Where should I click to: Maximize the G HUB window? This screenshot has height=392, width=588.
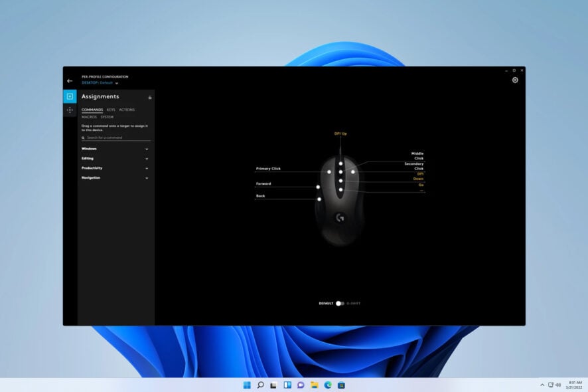[514, 70]
